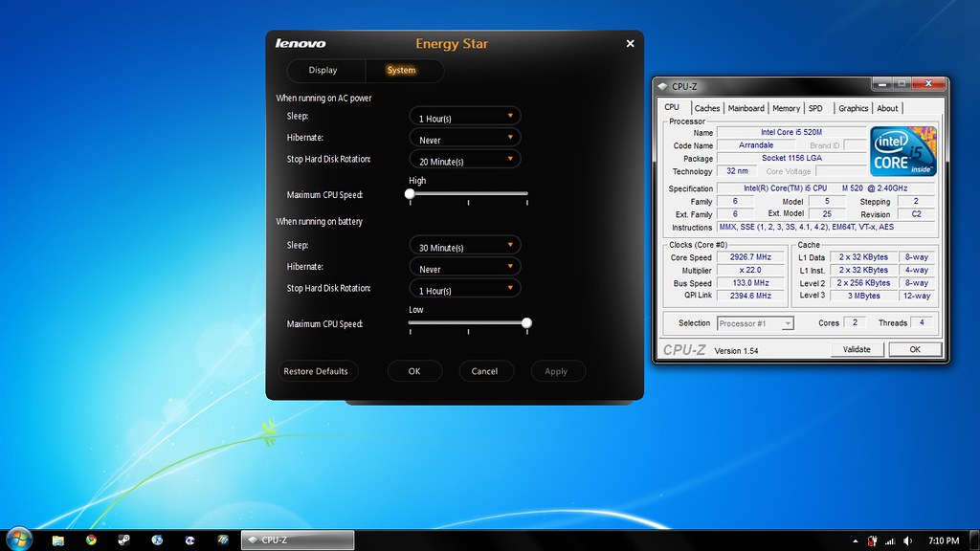Click the Multiplier value "x 22.0"
Viewport: 980px width, 551px height.
click(750, 271)
